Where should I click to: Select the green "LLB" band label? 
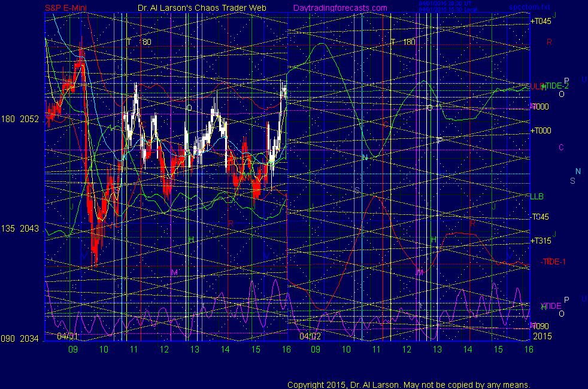(537, 197)
